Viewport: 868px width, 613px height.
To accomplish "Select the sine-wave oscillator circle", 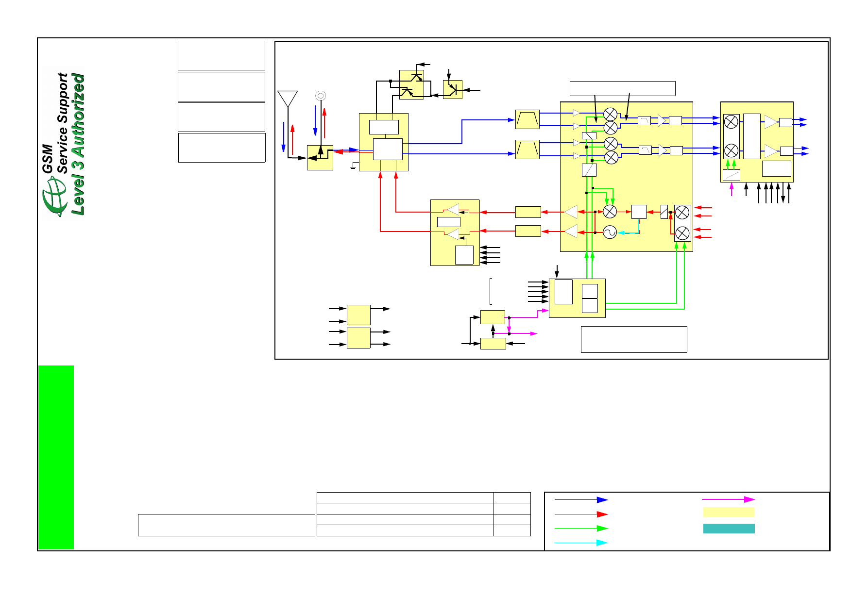I will (x=610, y=232).
